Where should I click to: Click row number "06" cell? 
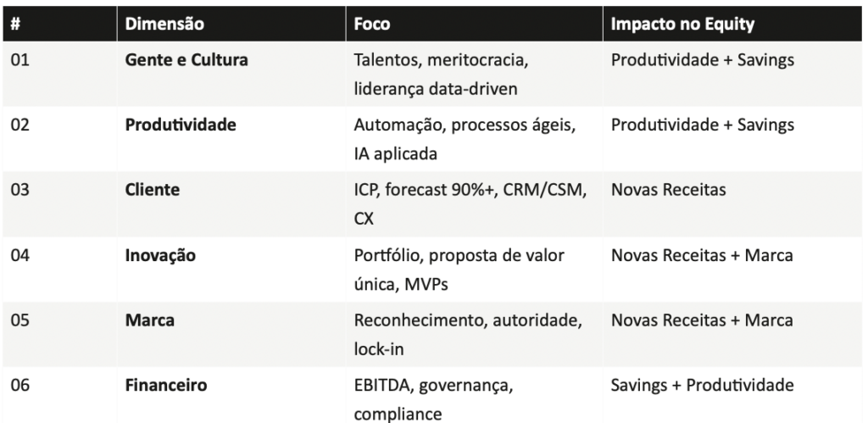tap(20, 385)
